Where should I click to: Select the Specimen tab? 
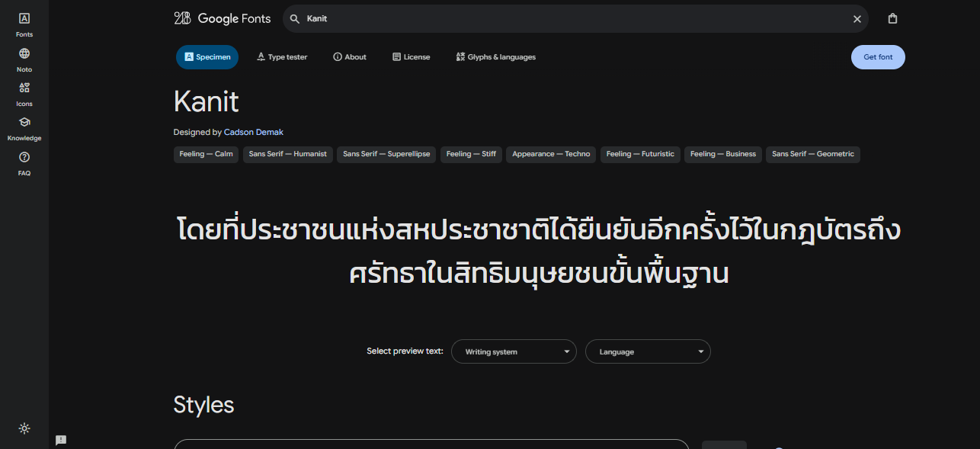point(207,57)
